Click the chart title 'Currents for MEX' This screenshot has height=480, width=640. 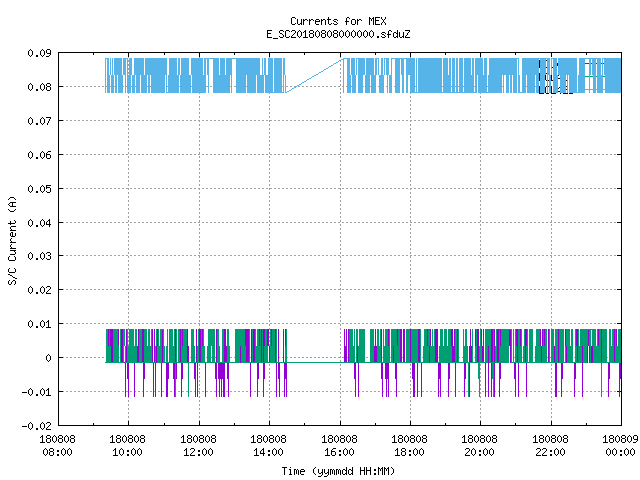point(338,21)
